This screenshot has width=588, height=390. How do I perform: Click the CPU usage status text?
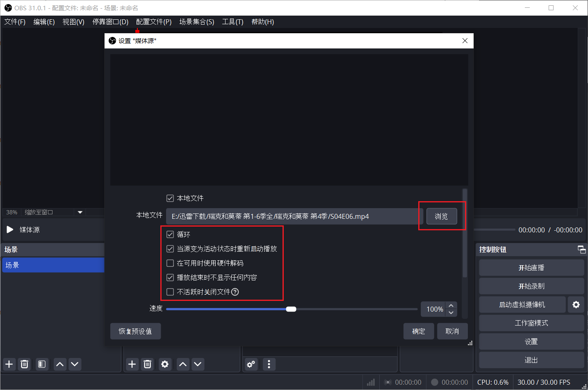(493, 382)
